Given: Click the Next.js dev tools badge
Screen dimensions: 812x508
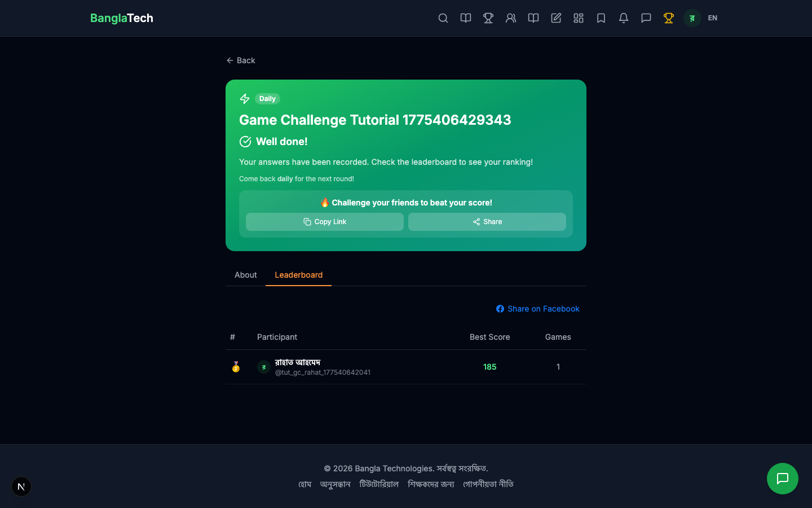Looking at the screenshot, I should (x=21, y=487).
